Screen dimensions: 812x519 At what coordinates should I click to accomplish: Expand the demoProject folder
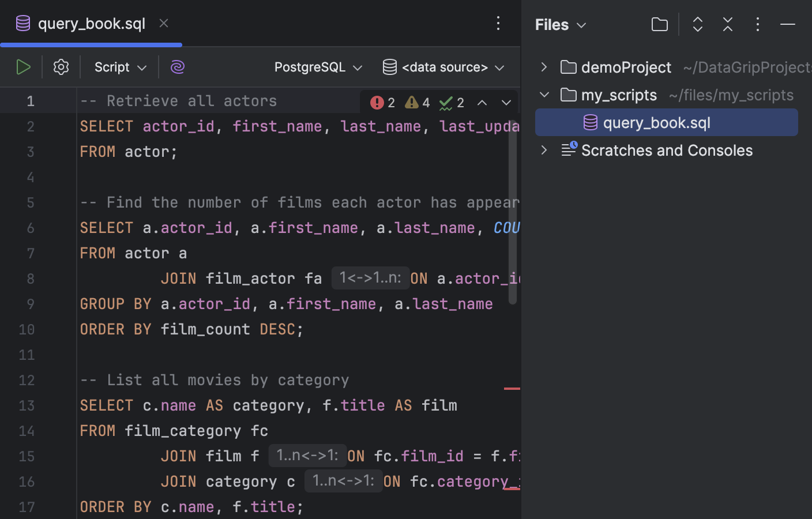click(x=543, y=67)
